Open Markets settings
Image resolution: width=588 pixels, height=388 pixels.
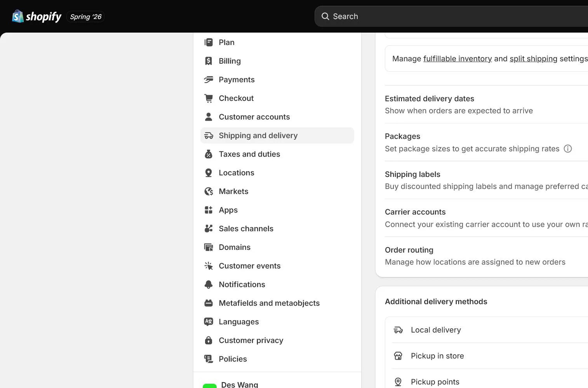(277, 191)
